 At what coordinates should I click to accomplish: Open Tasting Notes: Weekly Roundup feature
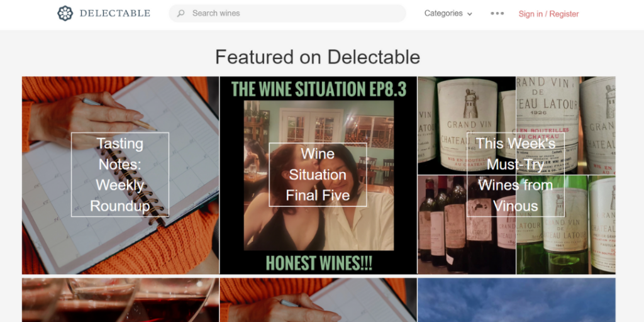[120, 175]
